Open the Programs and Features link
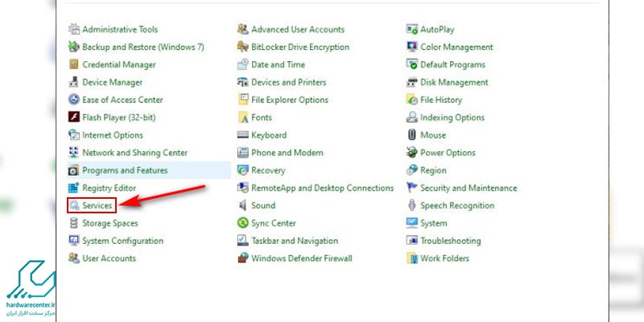Image resolution: width=644 pixels, height=322 pixels. 126,171
